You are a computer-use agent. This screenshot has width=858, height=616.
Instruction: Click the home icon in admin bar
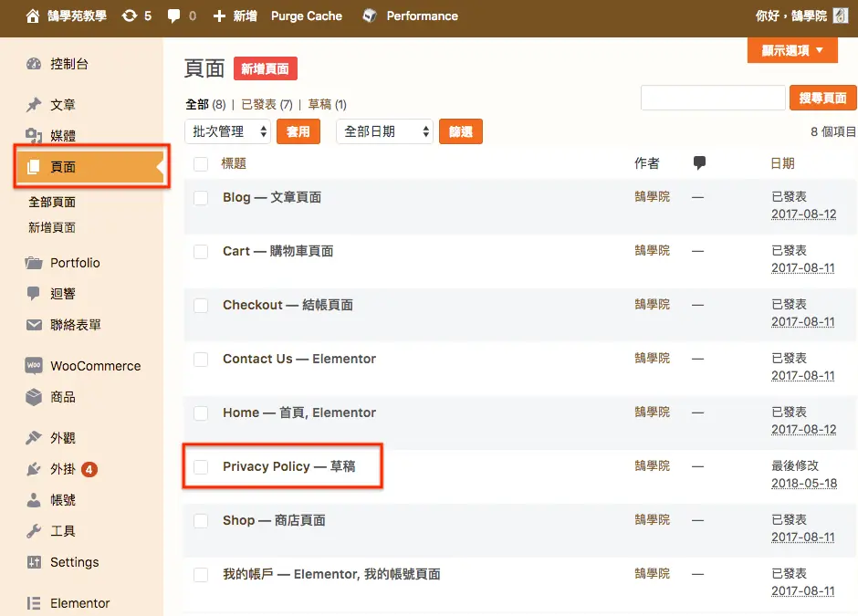point(33,16)
